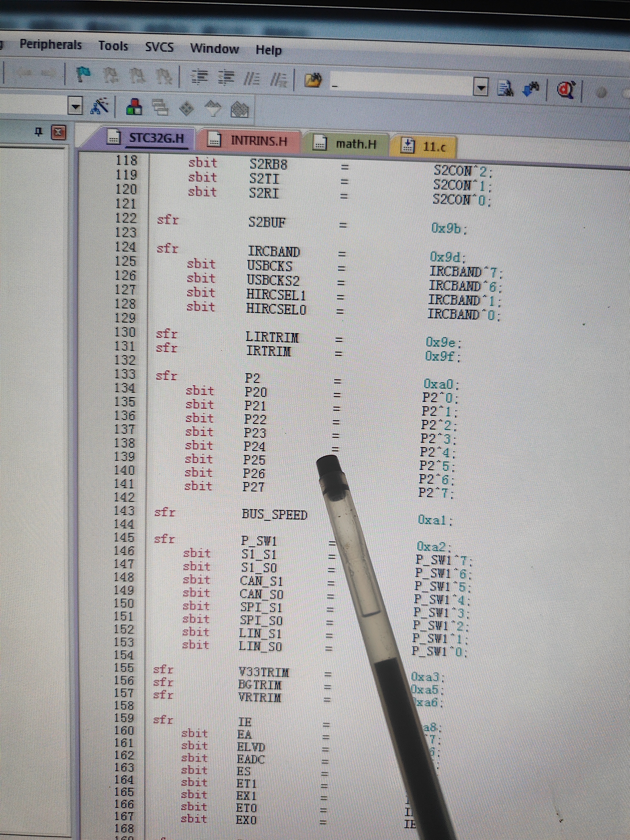The width and height of the screenshot is (630, 840).
Task: Click the BGTRIM identifier
Action: [260, 685]
